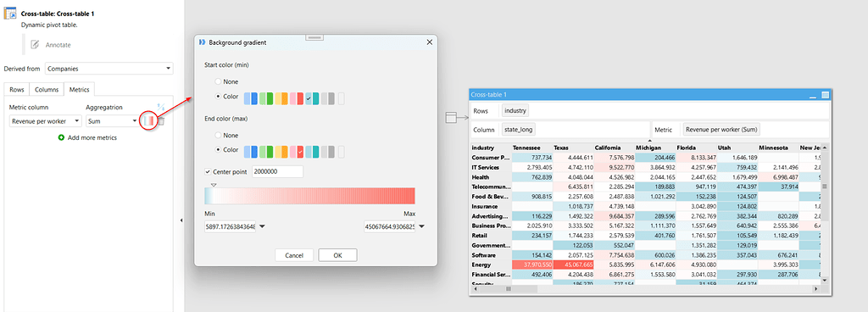The width and height of the screenshot is (868, 312).
Task: Toggle the Center point checkbox
Action: coord(209,171)
